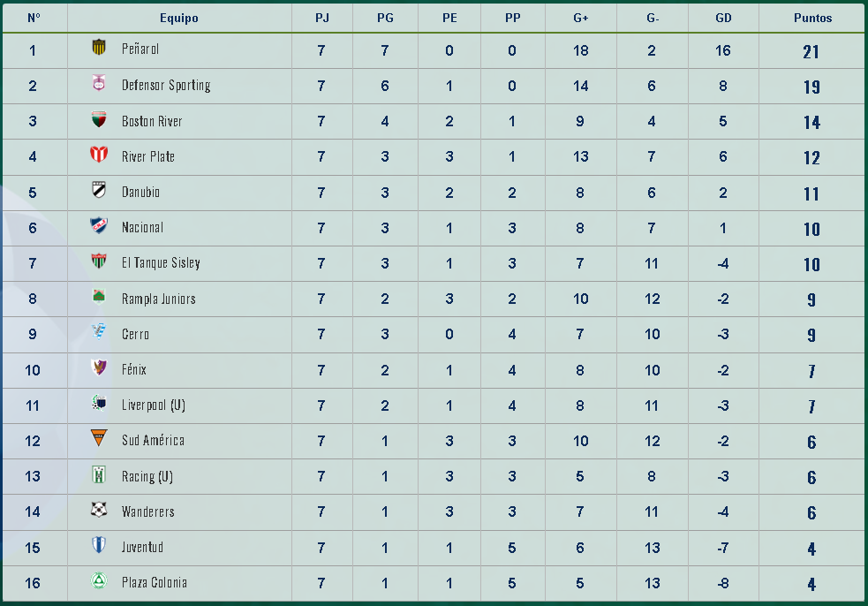This screenshot has width=868, height=606.
Task: Click the PJ column header
Action: (x=321, y=18)
